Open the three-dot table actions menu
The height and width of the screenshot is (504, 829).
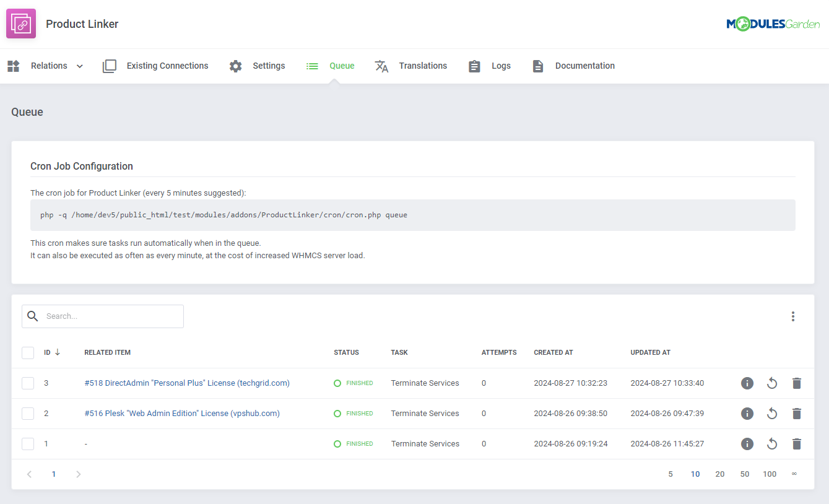click(x=793, y=316)
